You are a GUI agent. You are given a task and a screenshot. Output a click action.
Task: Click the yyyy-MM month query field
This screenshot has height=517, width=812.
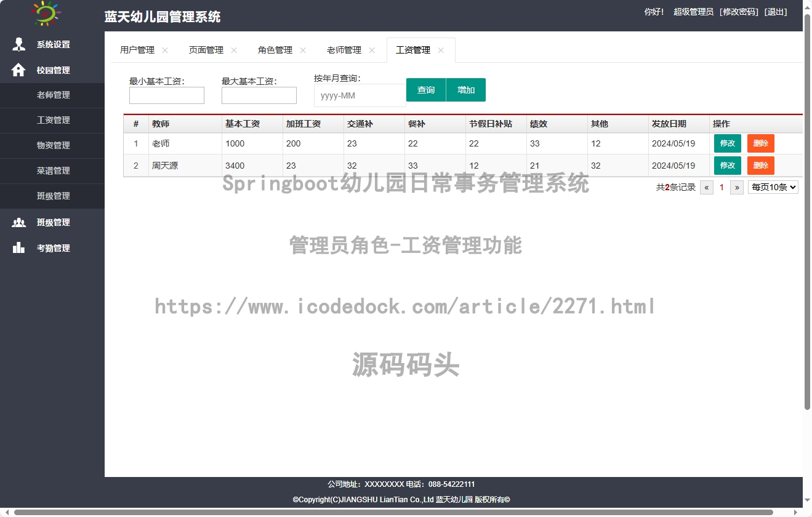[x=360, y=95]
